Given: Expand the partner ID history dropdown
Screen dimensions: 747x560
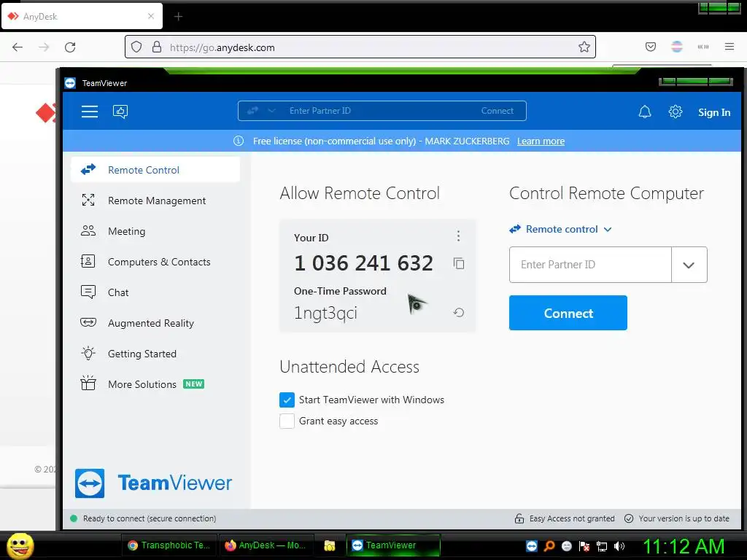Looking at the screenshot, I should [x=689, y=265].
